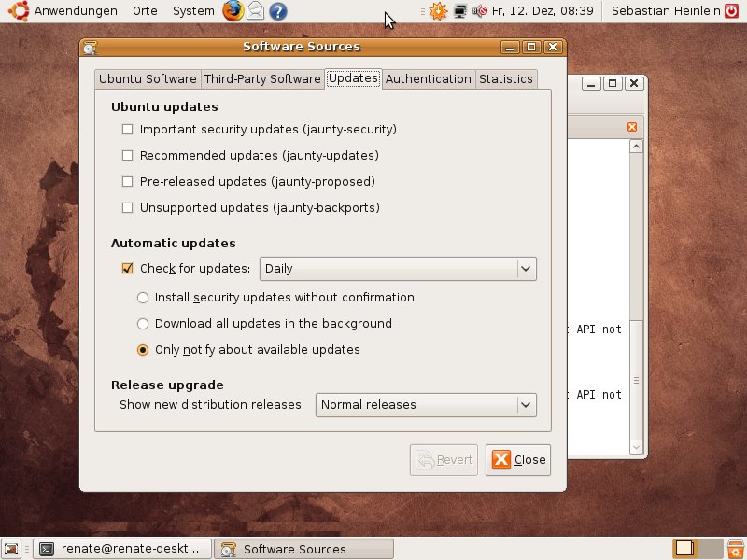
Task: Open the Daily update frequency dropdown
Action: [x=398, y=269]
